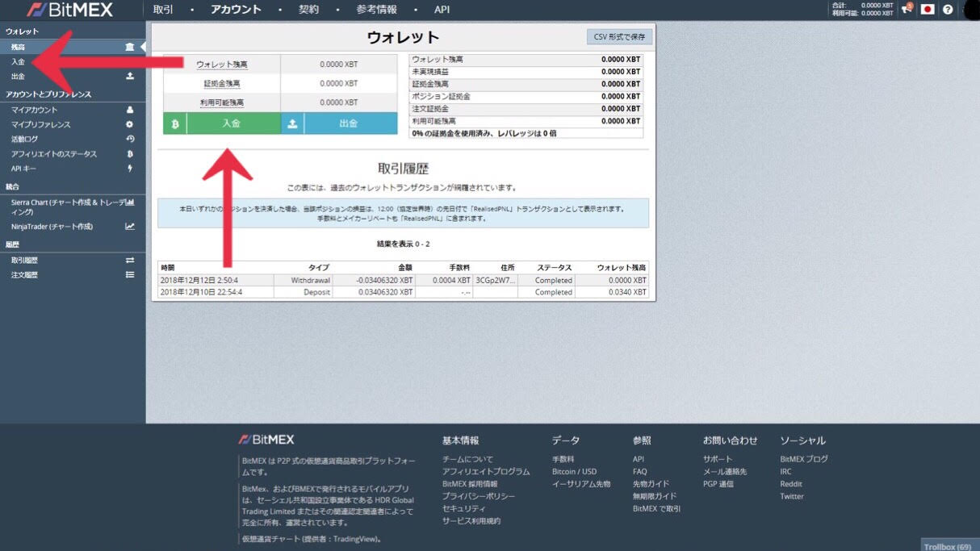The image size is (980, 551).
Task: Open イーサリアム先物 footer link
Action: coord(581,484)
